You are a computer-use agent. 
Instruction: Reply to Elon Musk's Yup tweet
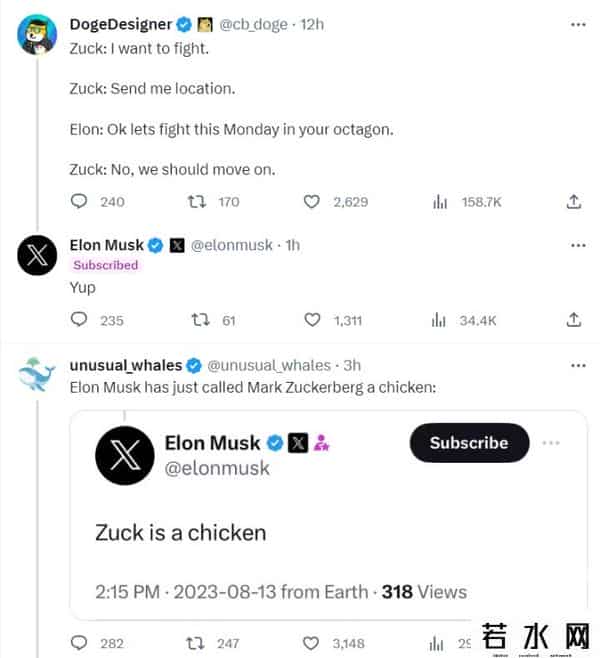coord(80,320)
